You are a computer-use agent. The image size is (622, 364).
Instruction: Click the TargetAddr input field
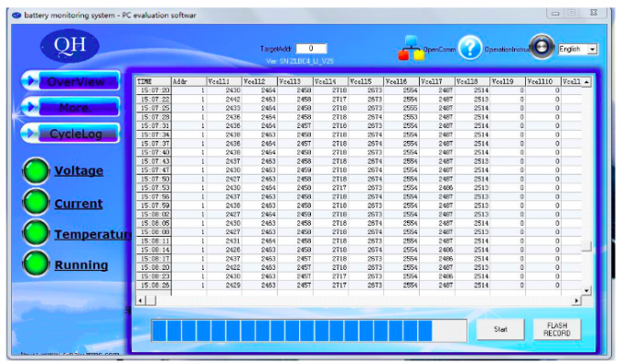[311, 48]
